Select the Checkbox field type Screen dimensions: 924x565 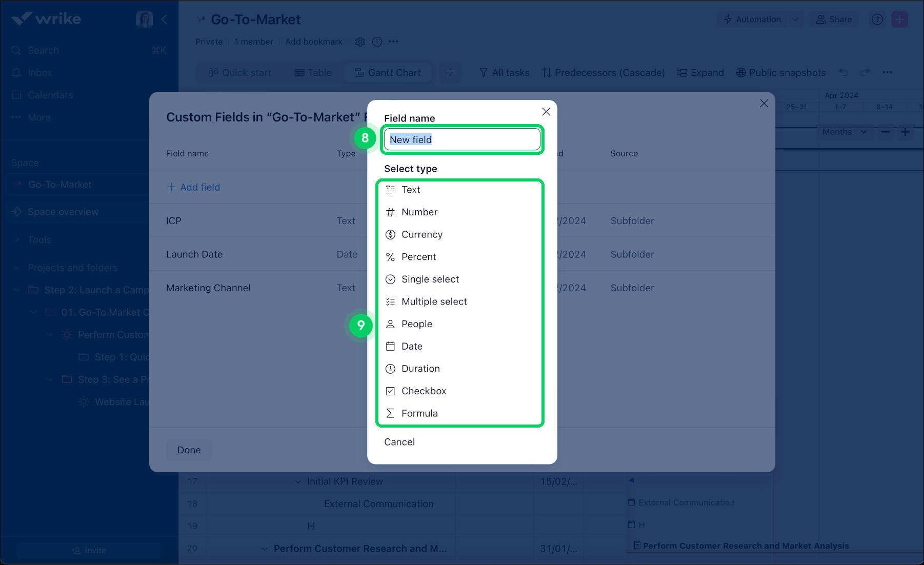tap(423, 391)
